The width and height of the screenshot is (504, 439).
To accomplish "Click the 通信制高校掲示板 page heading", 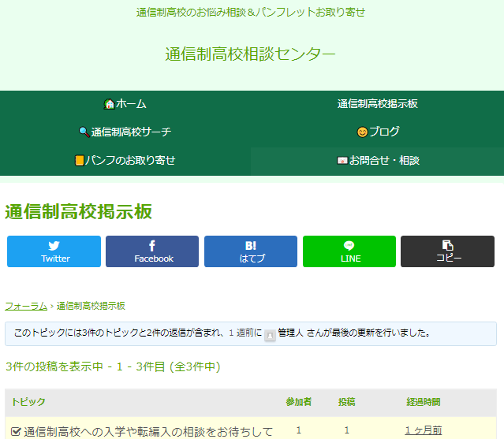I will pos(78,212).
